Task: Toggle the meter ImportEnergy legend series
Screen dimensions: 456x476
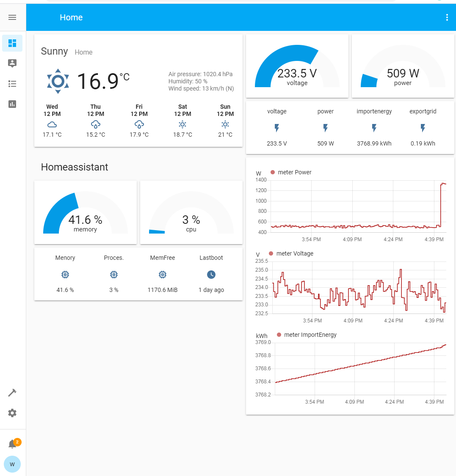Action: (307, 335)
